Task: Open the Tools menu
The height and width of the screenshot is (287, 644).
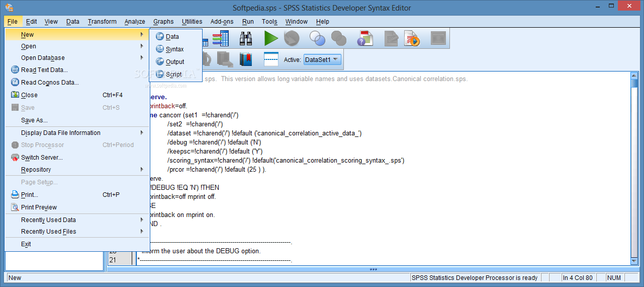Action: pos(269,21)
